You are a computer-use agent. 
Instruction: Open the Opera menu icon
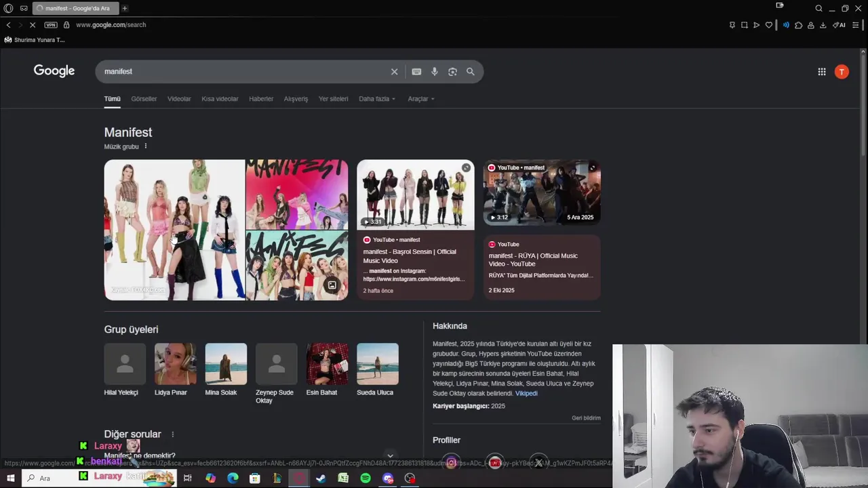8,8
